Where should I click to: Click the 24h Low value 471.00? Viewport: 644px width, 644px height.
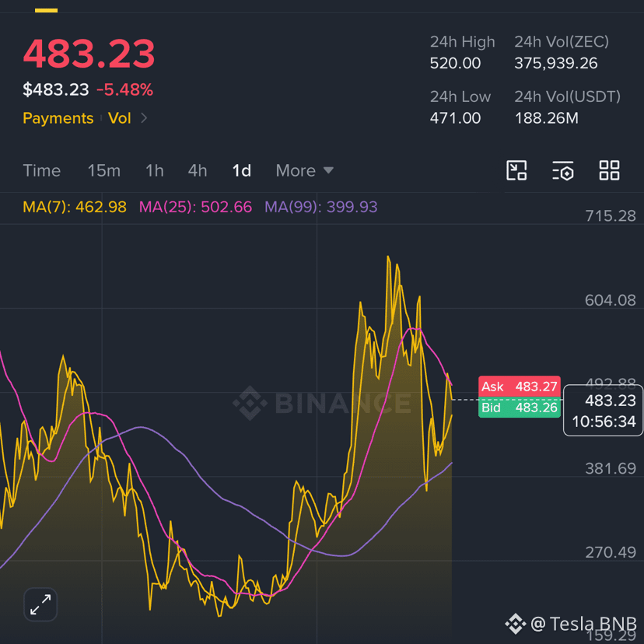click(x=455, y=118)
